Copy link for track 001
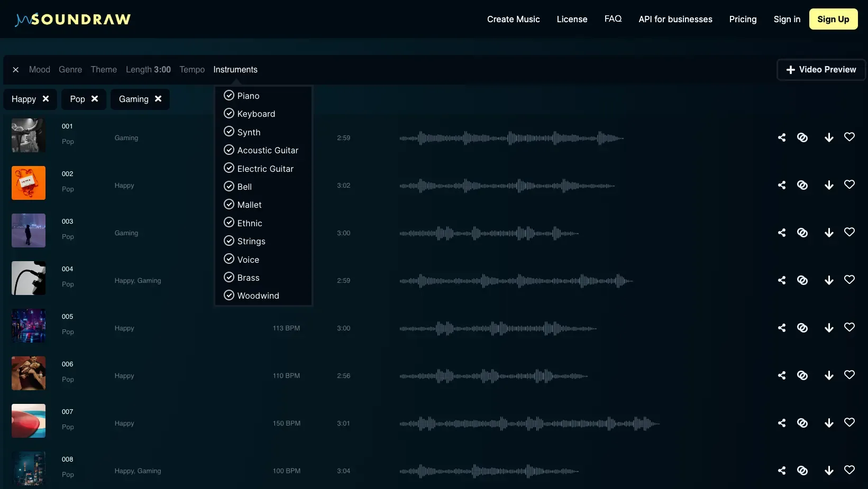The width and height of the screenshot is (868, 489). tap(802, 137)
